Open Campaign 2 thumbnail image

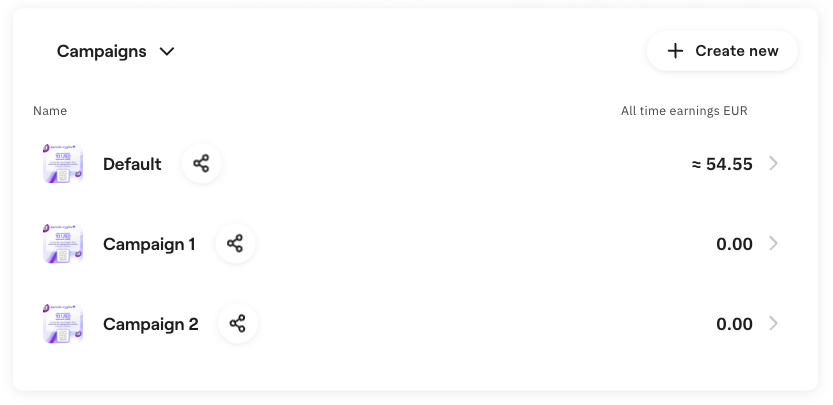point(62,324)
